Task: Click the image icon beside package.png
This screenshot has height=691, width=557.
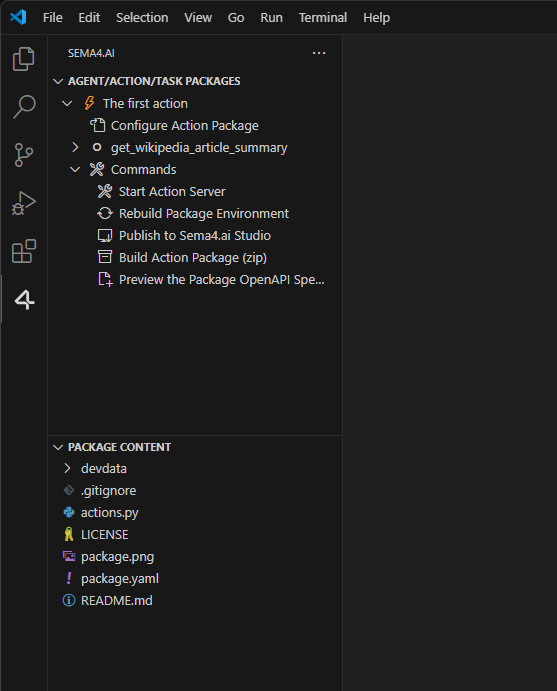Action: click(x=69, y=556)
